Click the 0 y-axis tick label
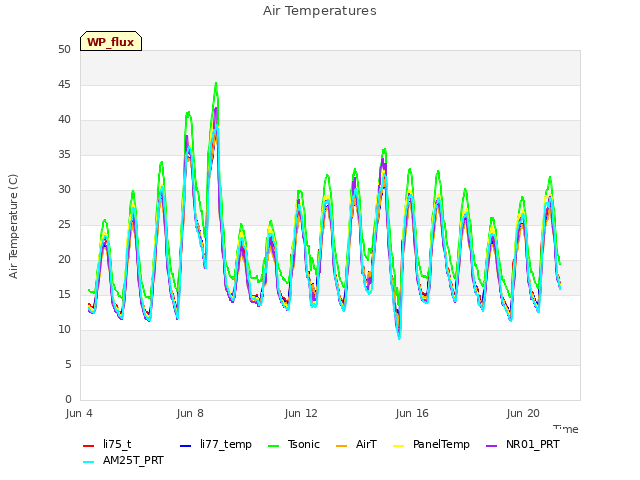640x480 pixels. [x=68, y=399]
